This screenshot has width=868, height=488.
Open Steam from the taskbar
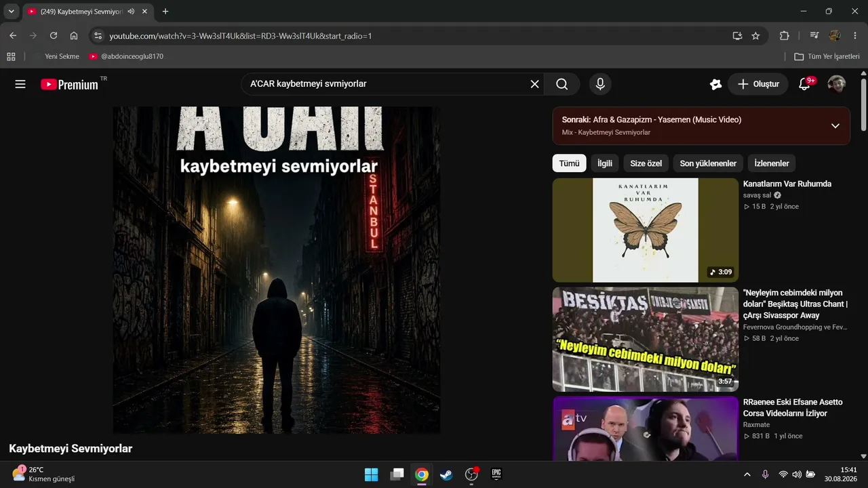pos(446,474)
